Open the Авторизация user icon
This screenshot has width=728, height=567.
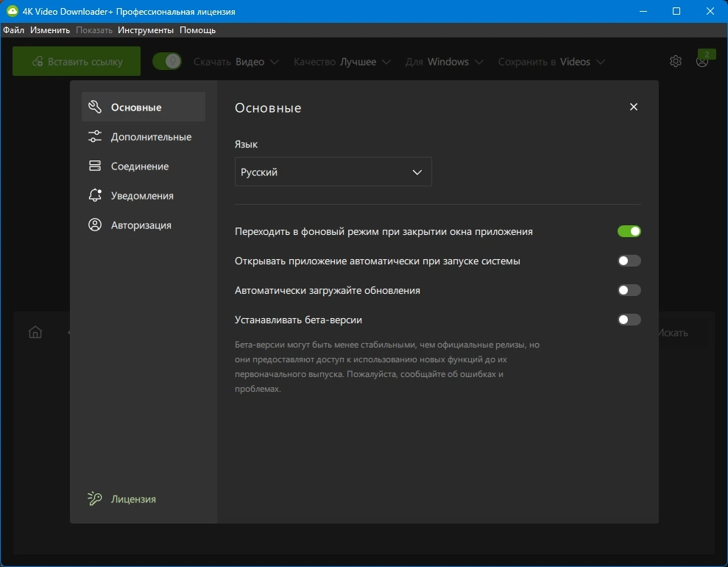pos(95,225)
